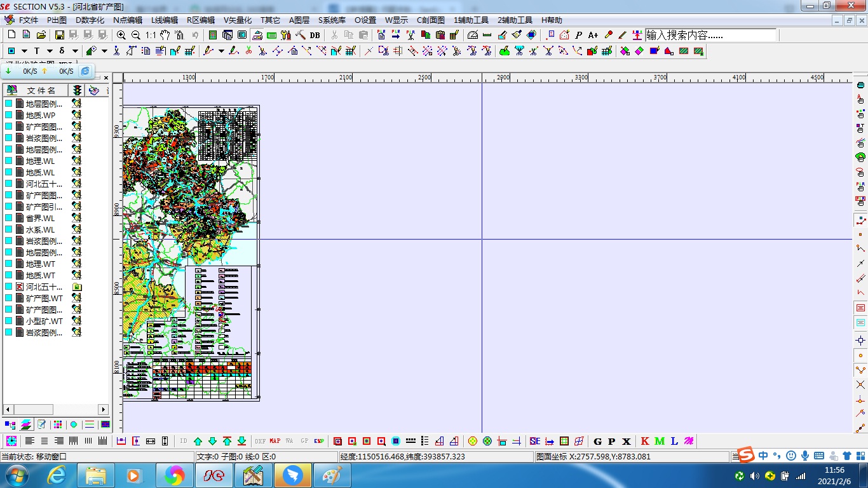
Task: Reset view to 1:1 scale
Action: [151, 35]
